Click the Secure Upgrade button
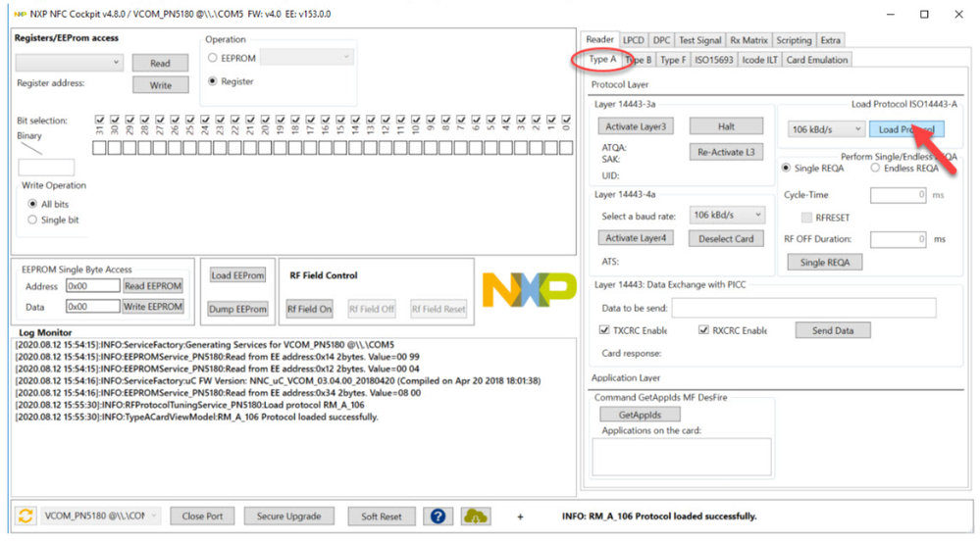The height and width of the screenshot is (542, 980). click(x=288, y=516)
